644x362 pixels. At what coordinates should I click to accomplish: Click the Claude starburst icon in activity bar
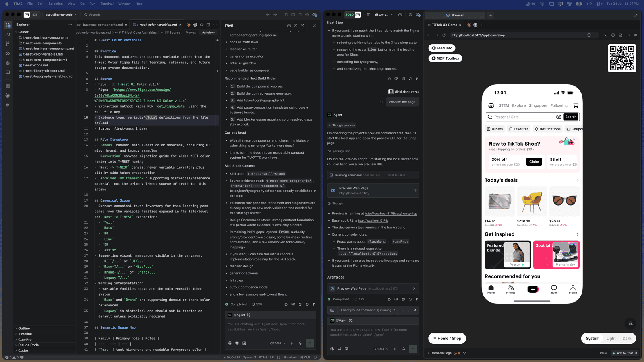point(8,96)
